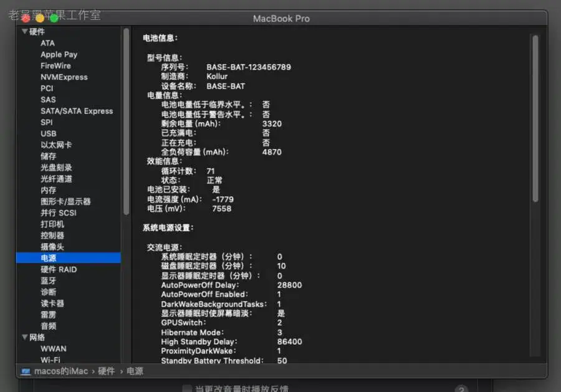Click the sidebar vertical scrollbar
This screenshot has height=392, width=561.
(127, 122)
